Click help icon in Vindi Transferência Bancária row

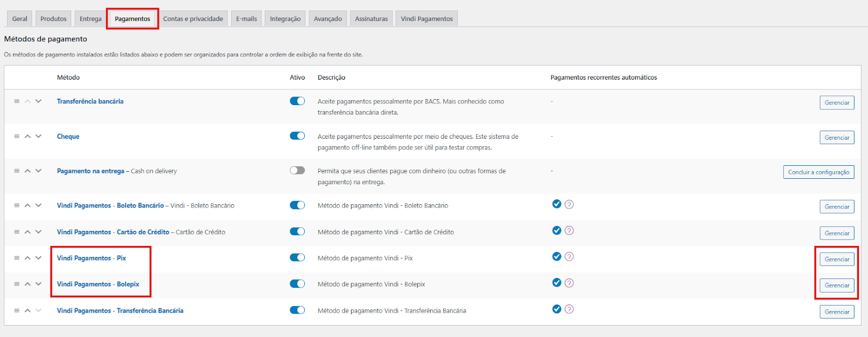click(569, 309)
